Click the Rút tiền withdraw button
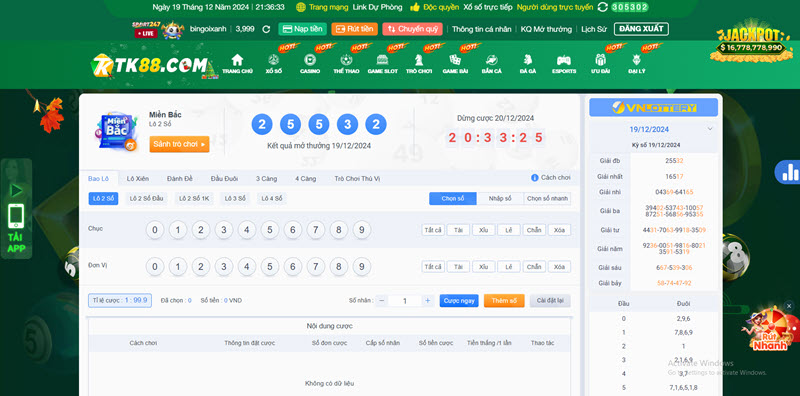 355,29
